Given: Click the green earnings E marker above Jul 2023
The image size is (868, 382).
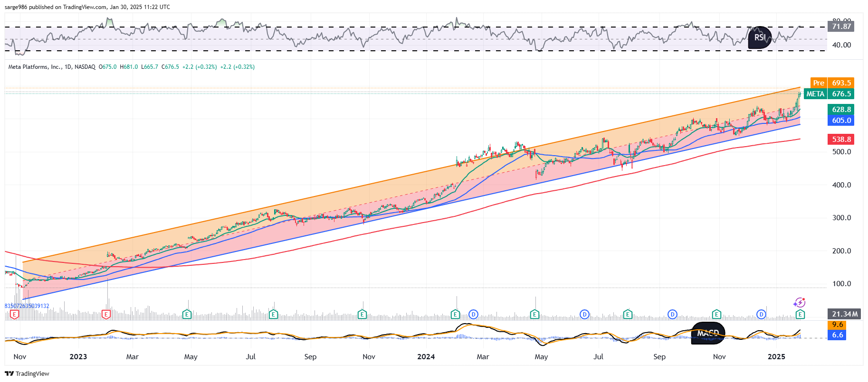Looking at the screenshot, I should pyautogui.click(x=273, y=314).
